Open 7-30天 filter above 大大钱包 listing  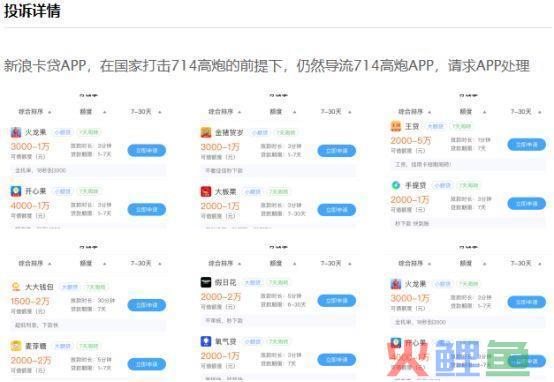tap(146, 263)
